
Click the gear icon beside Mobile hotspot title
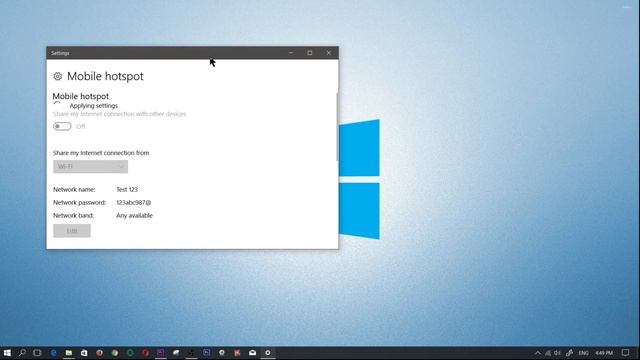(58, 76)
